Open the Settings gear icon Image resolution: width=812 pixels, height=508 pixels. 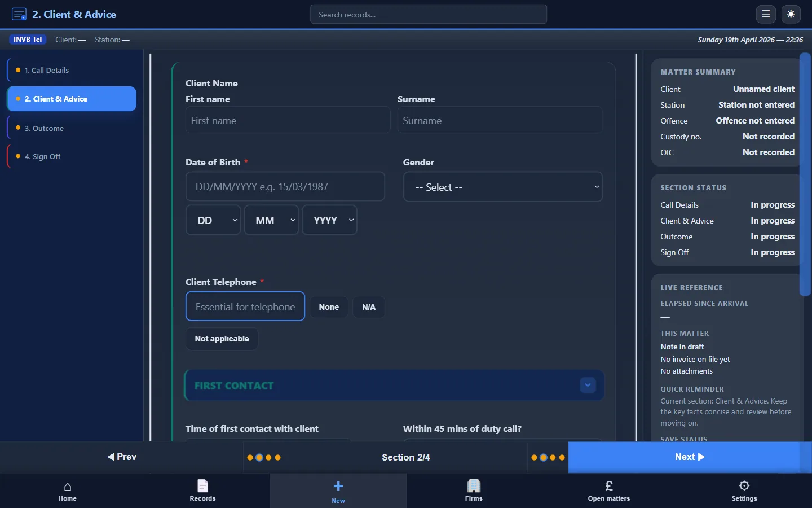click(744, 485)
